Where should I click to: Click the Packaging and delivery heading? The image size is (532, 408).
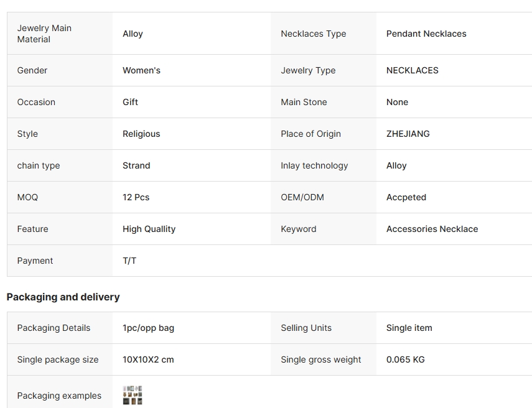pos(63,297)
